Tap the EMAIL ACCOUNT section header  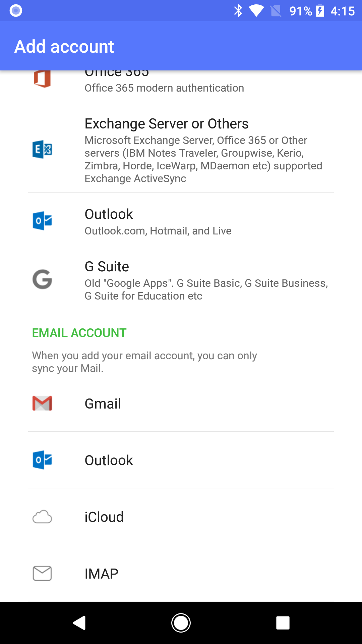tap(79, 333)
